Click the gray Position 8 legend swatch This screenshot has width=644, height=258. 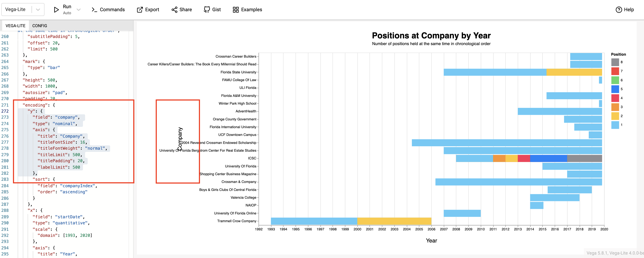point(615,62)
